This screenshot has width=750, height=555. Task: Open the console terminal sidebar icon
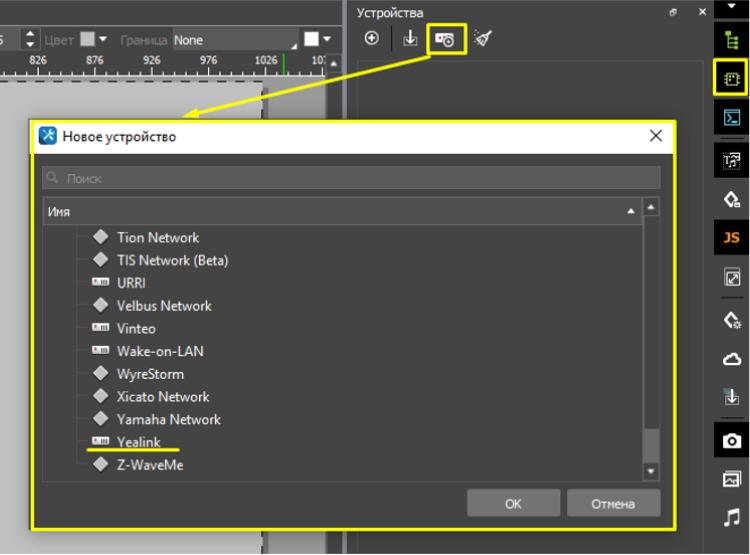(731, 118)
